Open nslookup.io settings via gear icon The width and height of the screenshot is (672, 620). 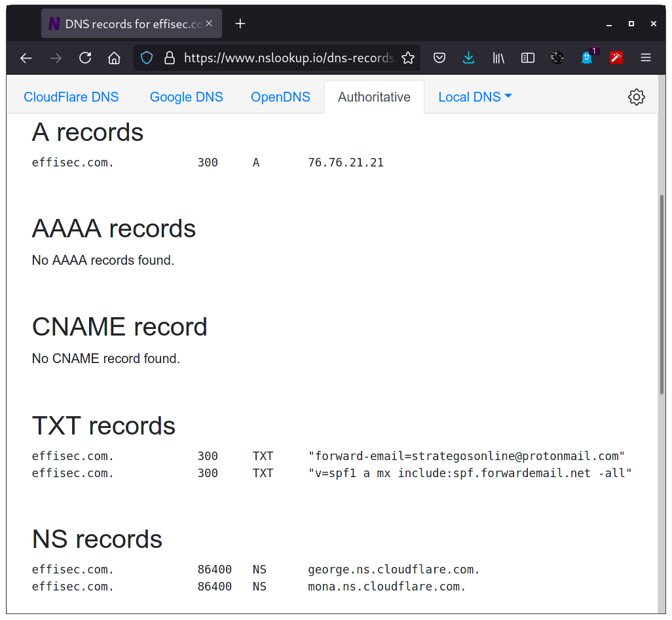636,96
